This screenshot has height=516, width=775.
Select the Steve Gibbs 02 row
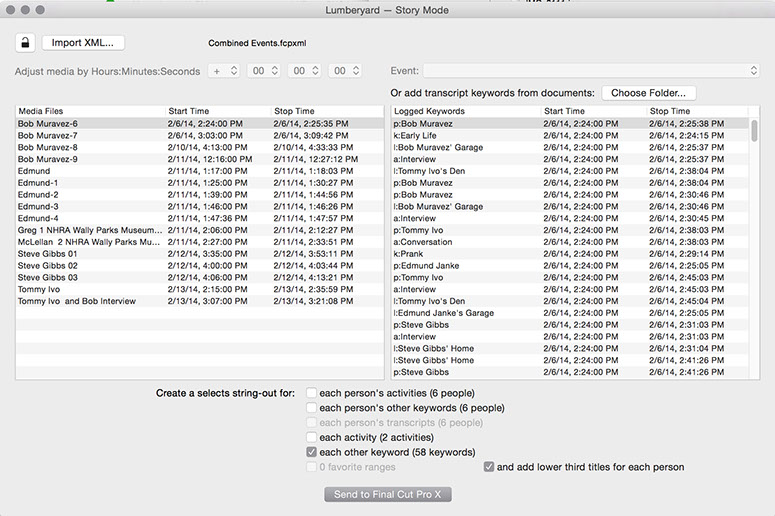pyautogui.click(x=200, y=266)
